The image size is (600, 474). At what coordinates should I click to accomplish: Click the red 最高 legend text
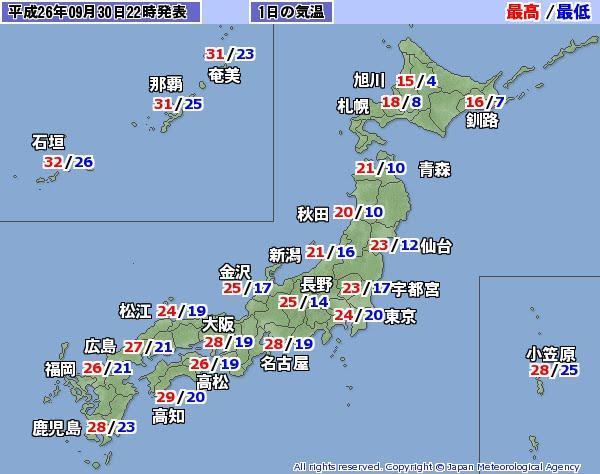[x=521, y=12]
